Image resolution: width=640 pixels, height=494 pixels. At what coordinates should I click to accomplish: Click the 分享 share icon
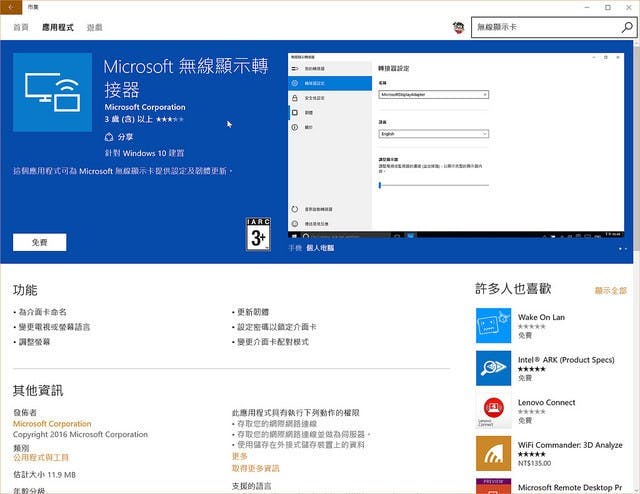tap(110, 136)
